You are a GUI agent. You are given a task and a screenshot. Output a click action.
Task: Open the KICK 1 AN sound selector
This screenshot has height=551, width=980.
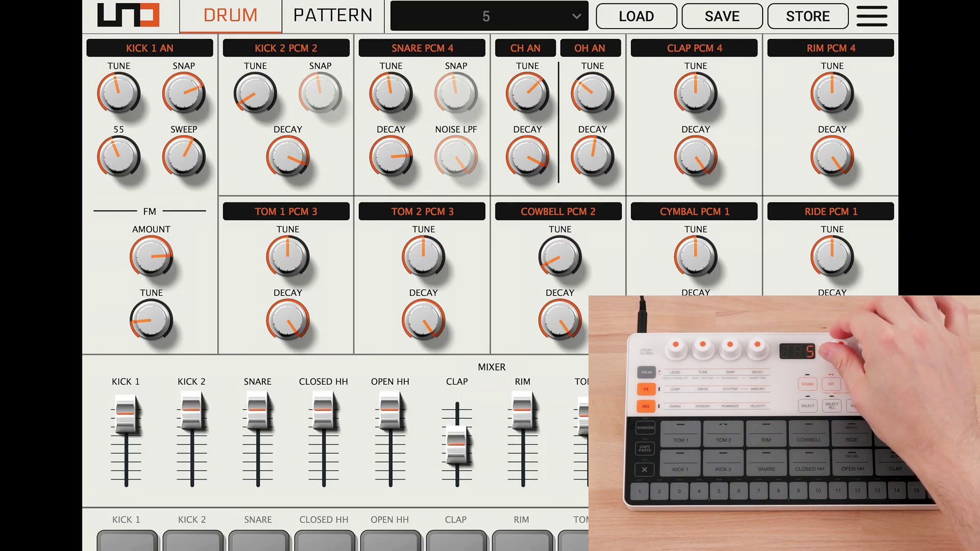150,48
